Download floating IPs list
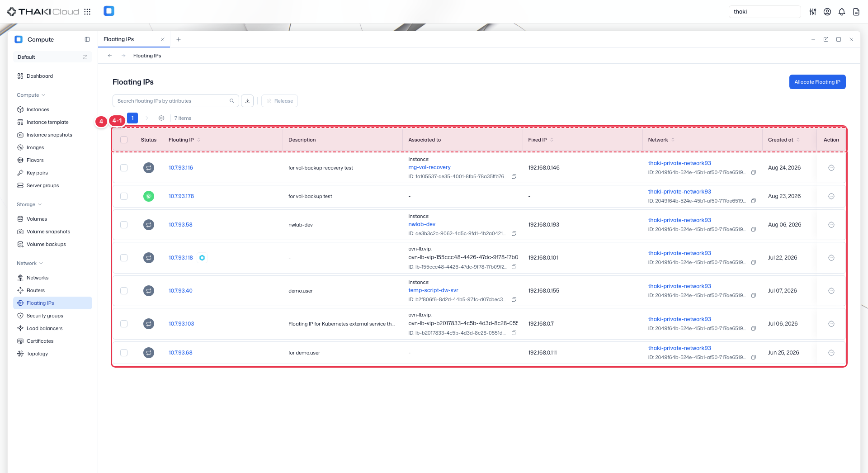 point(247,101)
